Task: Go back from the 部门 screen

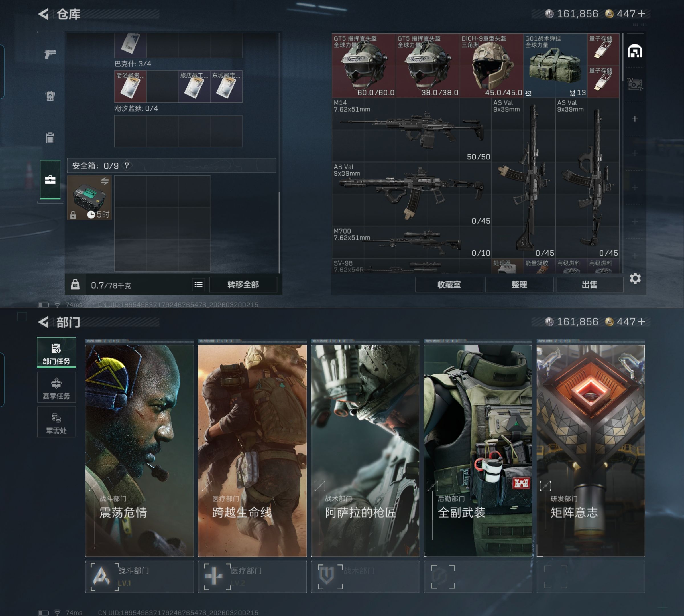Action: 44,322
